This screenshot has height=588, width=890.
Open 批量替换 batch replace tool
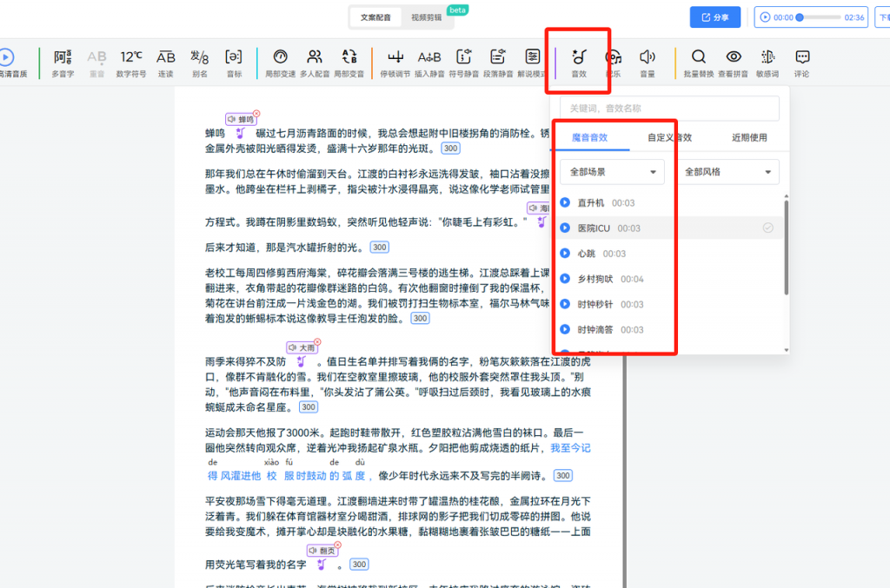coord(699,63)
